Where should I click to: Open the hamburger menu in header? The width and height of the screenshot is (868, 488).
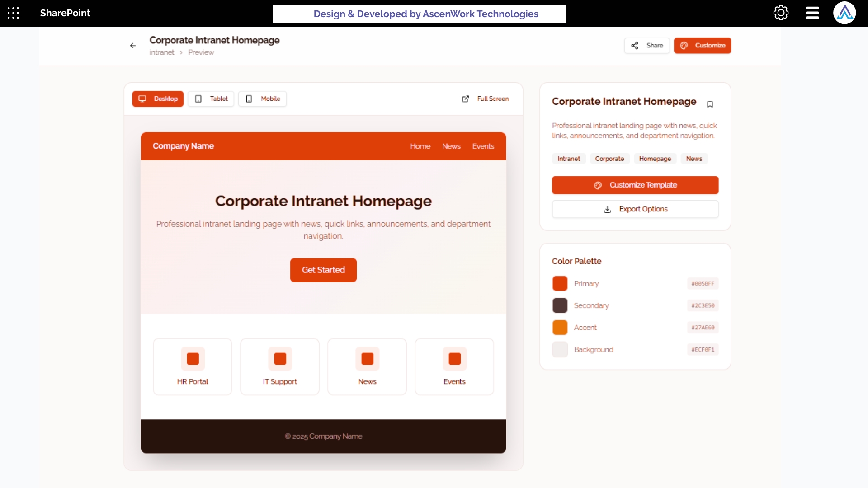pos(812,13)
